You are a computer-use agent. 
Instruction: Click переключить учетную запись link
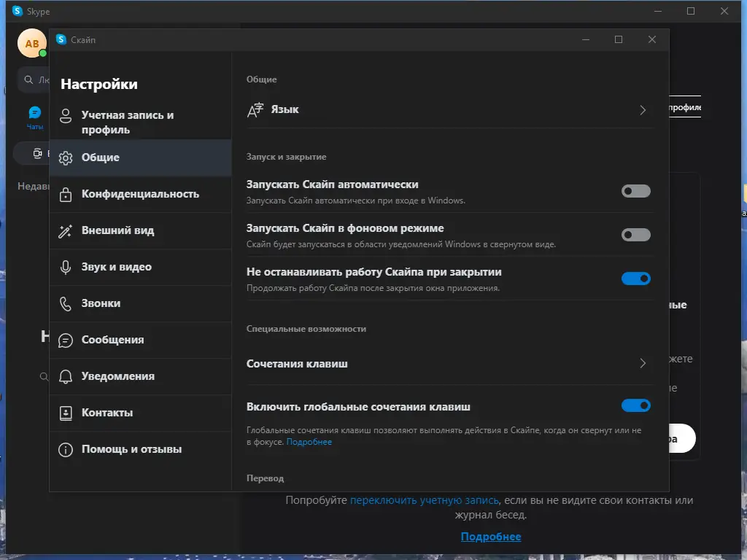[x=424, y=500]
